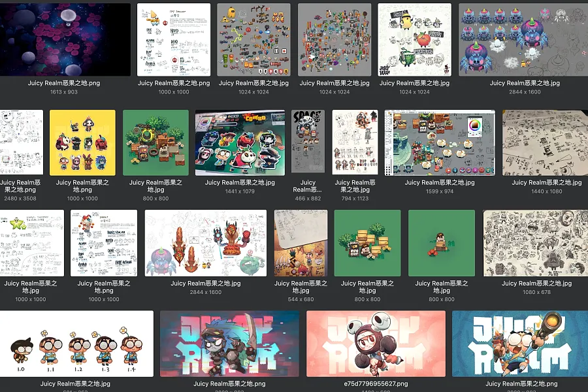Click the file name e75d7796955627.png
Image resolution: width=588 pixels, height=392 pixels.
[x=376, y=384]
